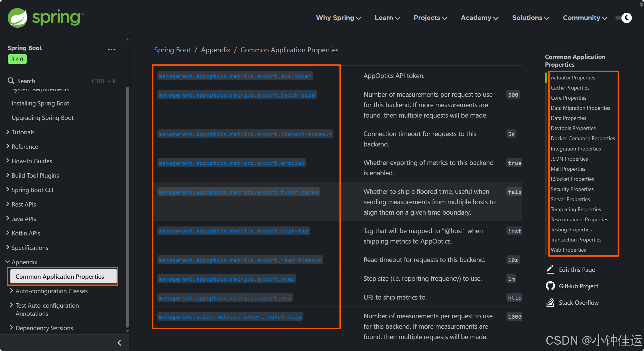Image resolution: width=644 pixels, height=351 pixels.
Task: Jump to Data Migration Properties section
Action: [x=580, y=108]
